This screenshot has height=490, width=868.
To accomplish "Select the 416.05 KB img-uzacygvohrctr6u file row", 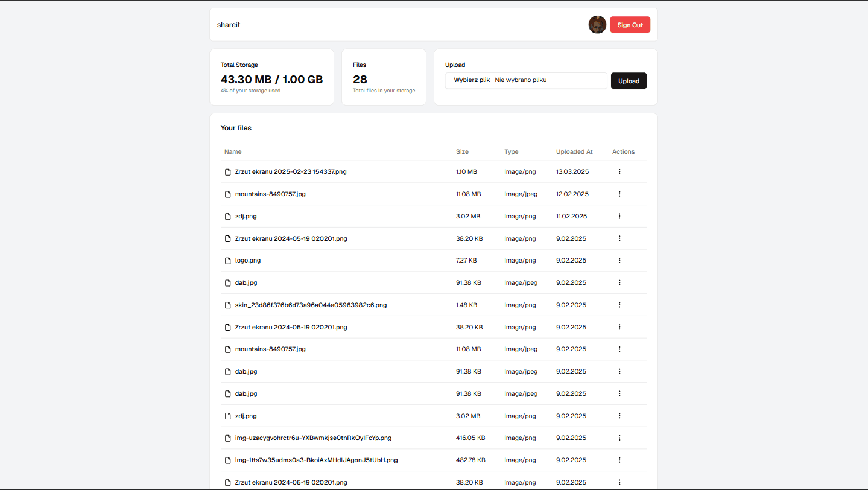I will point(313,438).
